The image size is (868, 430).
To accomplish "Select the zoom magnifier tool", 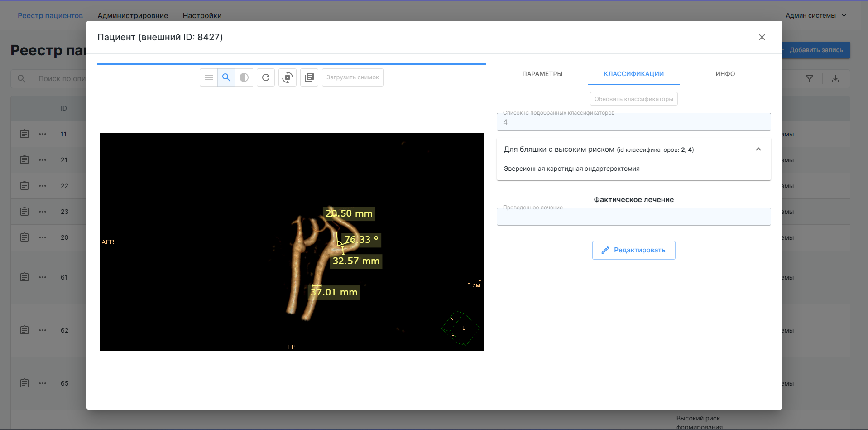I will coord(226,77).
